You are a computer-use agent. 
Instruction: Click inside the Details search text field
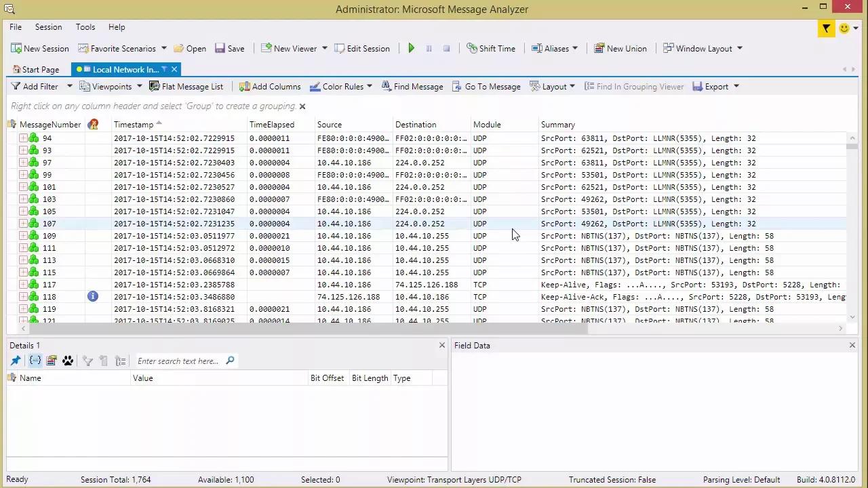coord(178,361)
